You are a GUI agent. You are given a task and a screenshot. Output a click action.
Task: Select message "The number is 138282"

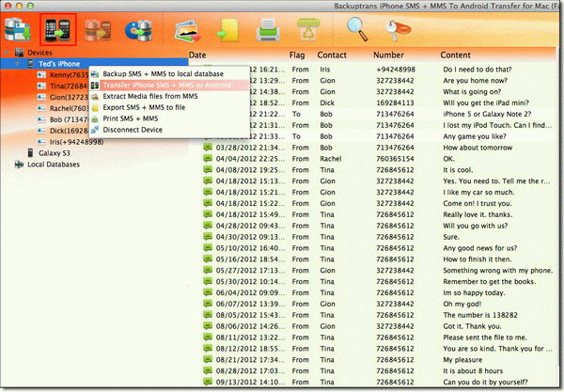pos(480,315)
